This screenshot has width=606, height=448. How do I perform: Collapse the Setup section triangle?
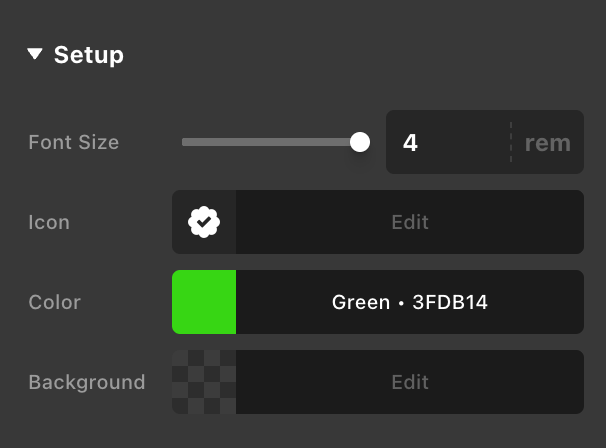(36, 54)
